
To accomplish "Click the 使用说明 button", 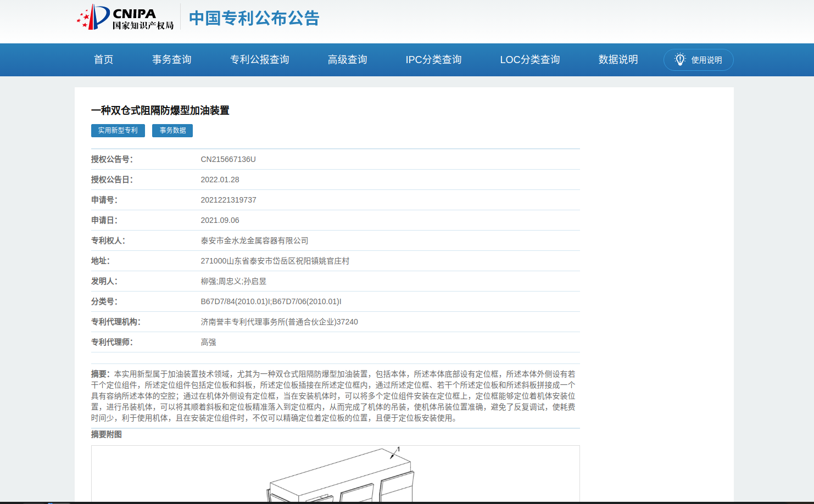I will (706, 60).
